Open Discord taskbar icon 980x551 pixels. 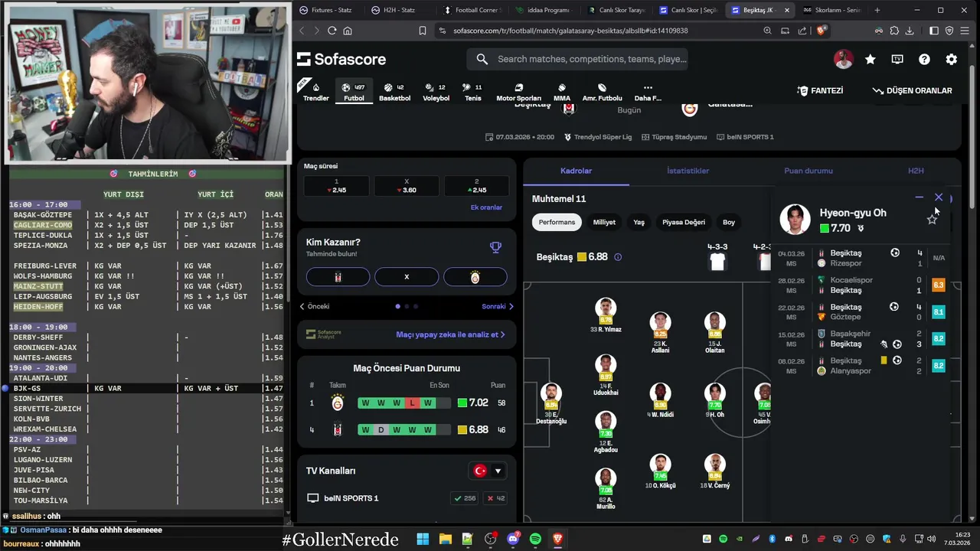tap(512, 539)
